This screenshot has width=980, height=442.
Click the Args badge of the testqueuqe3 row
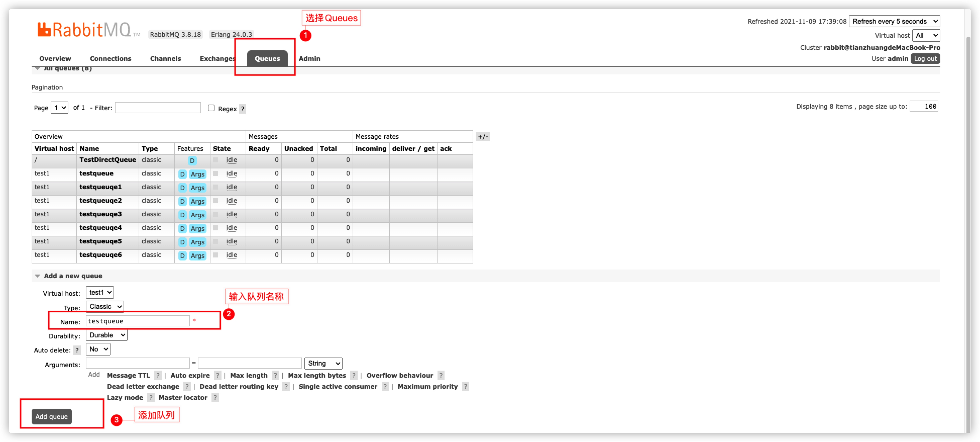click(197, 215)
